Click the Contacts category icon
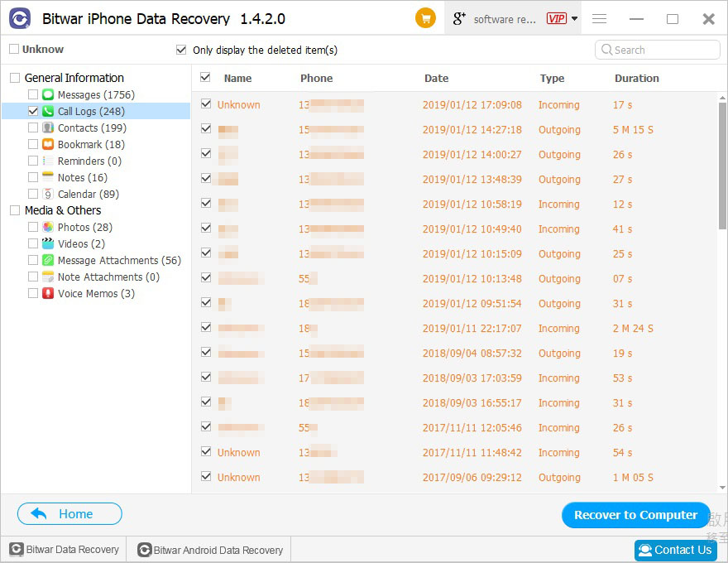 [x=48, y=128]
